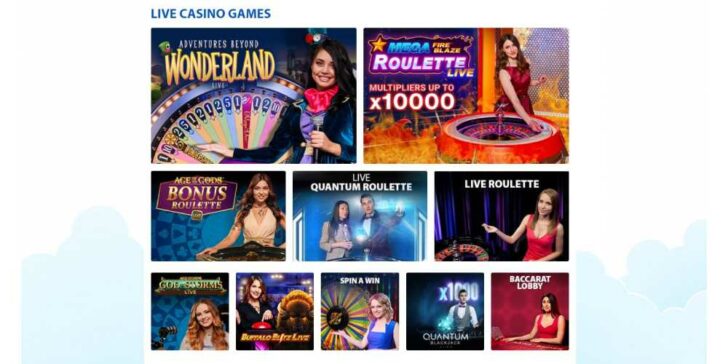Click the spinning wheel in Spin A Win
The height and width of the screenshot is (364, 728).
[345, 317]
